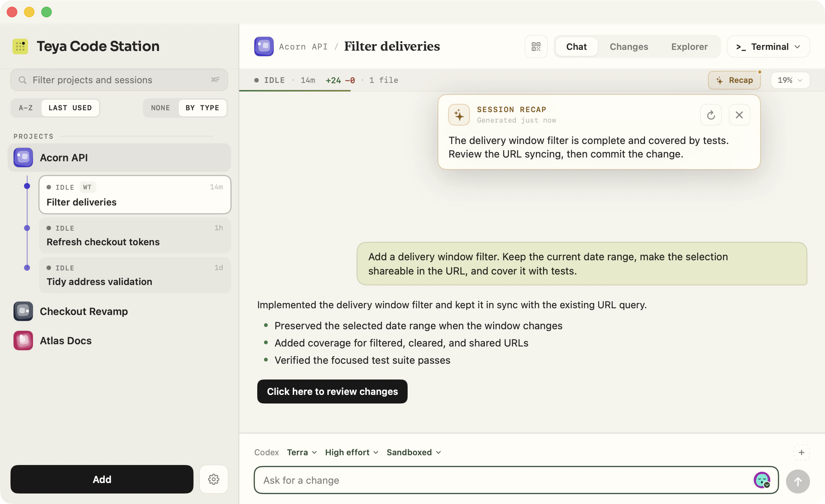This screenshot has height=504, width=825.
Task: Expand the Checkout Revamp project
Action: [119, 311]
